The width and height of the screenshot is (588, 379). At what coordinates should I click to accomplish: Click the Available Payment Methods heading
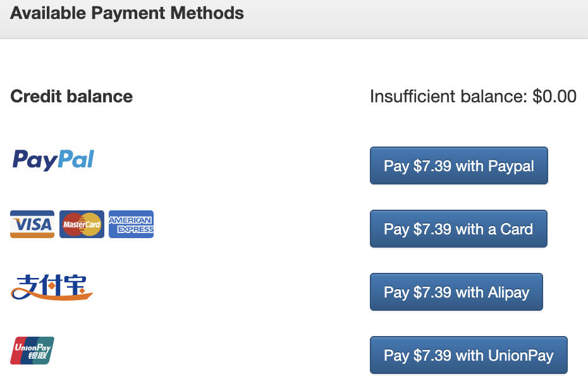pos(127,13)
